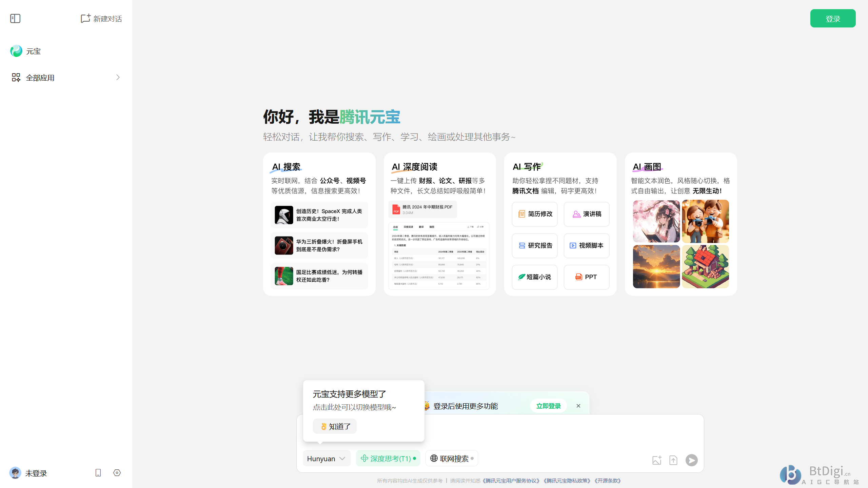
Task: Open the PPT writing option
Action: click(x=586, y=277)
